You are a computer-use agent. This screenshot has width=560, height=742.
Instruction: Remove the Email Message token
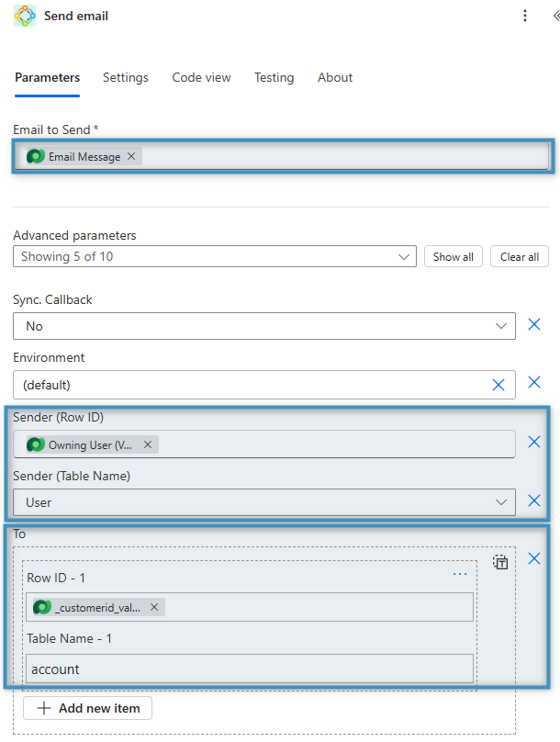131,156
